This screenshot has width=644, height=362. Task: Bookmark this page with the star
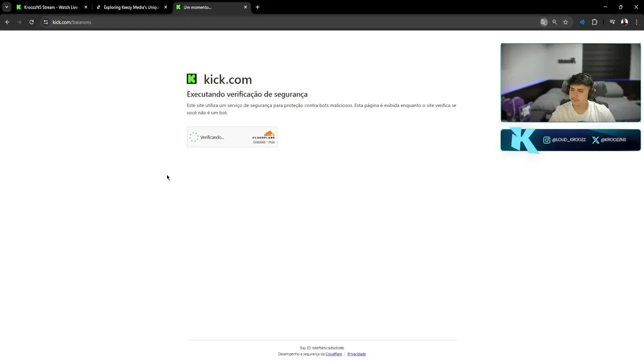pyautogui.click(x=566, y=22)
